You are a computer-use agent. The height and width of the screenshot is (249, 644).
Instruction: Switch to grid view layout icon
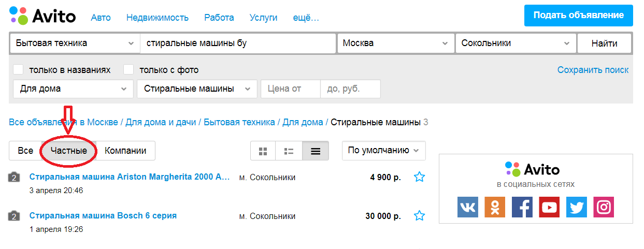point(263,151)
